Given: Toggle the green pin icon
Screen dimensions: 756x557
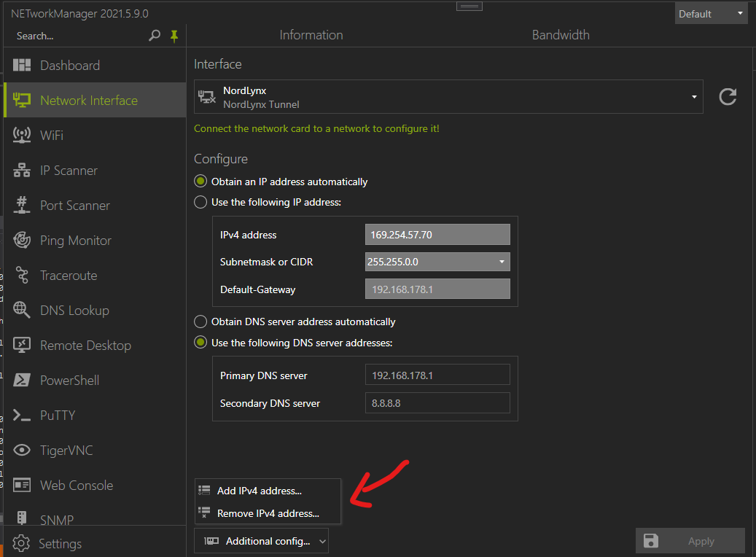Looking at the screenshot, I should (x=174, y=36).
